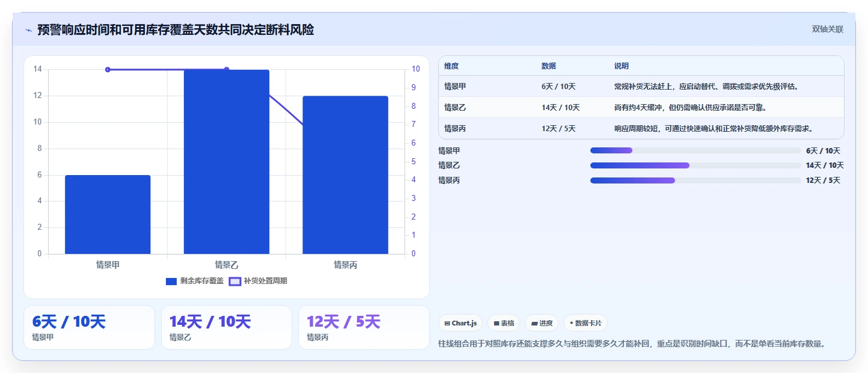The image size is (868, 373).
Task: Toggle 剩余库存覆盖 legend item
Action: pyautogui.click(x=195, y=281)
